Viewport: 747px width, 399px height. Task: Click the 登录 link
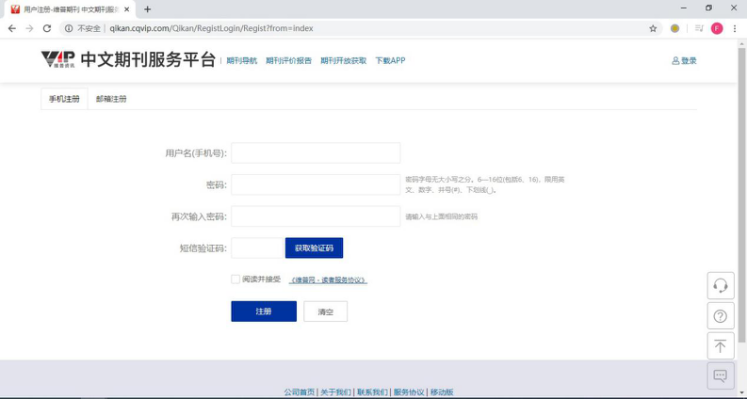[684, 60]
